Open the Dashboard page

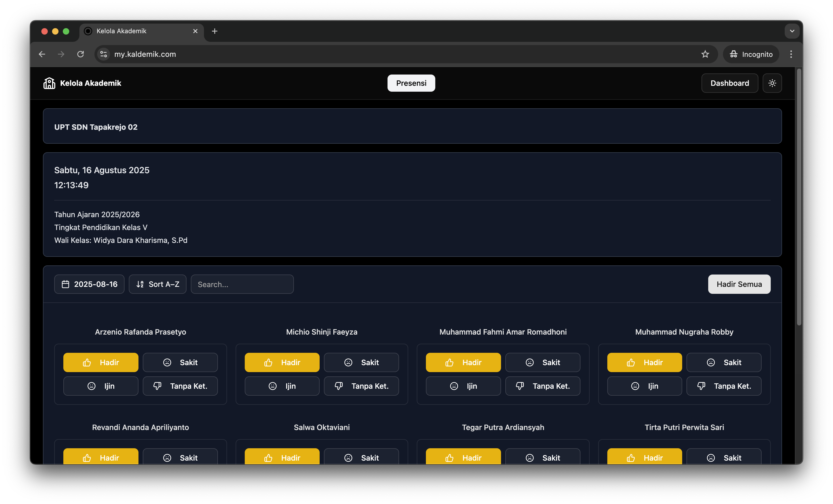(x=729, y=83)
